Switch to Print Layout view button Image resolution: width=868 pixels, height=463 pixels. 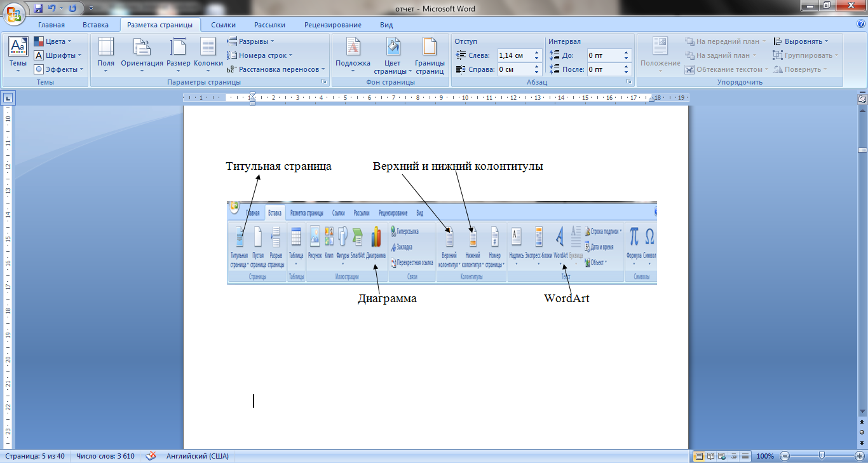[x=699, y=456]
